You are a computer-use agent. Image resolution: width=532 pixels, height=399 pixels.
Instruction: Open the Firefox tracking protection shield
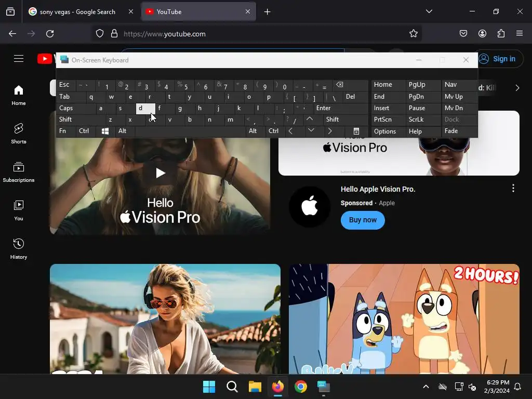pos(99,34)
